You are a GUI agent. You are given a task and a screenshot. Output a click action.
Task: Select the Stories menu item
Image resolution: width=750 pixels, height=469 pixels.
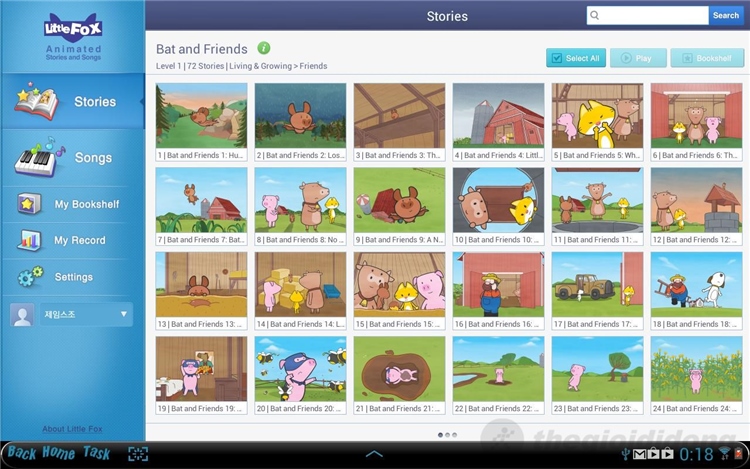tap(73, 101)
